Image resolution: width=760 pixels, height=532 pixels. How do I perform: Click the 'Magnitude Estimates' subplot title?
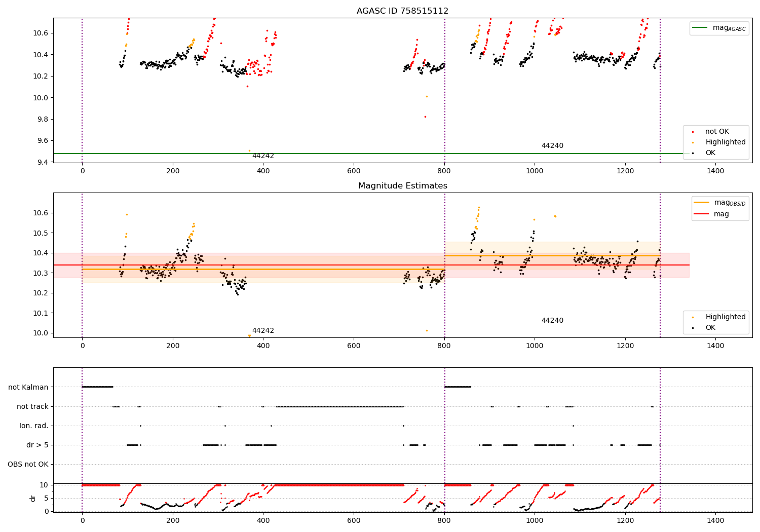(402, 186)
